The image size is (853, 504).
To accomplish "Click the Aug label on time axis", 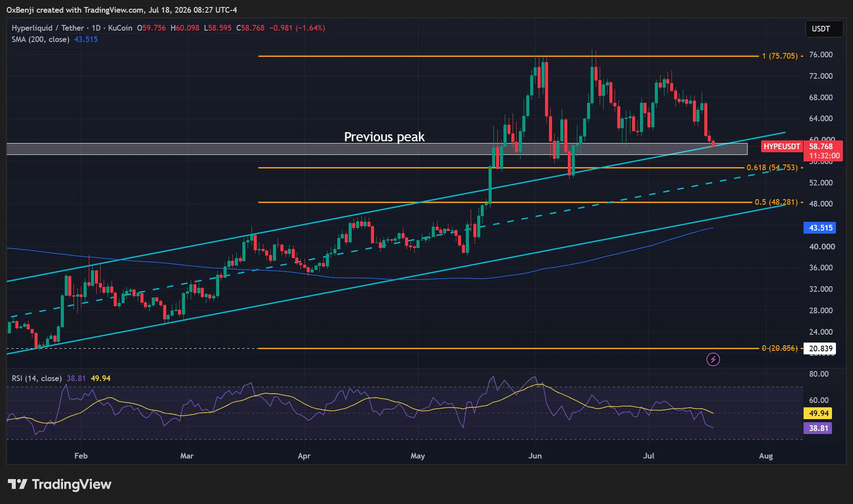I will click(766, 456).
